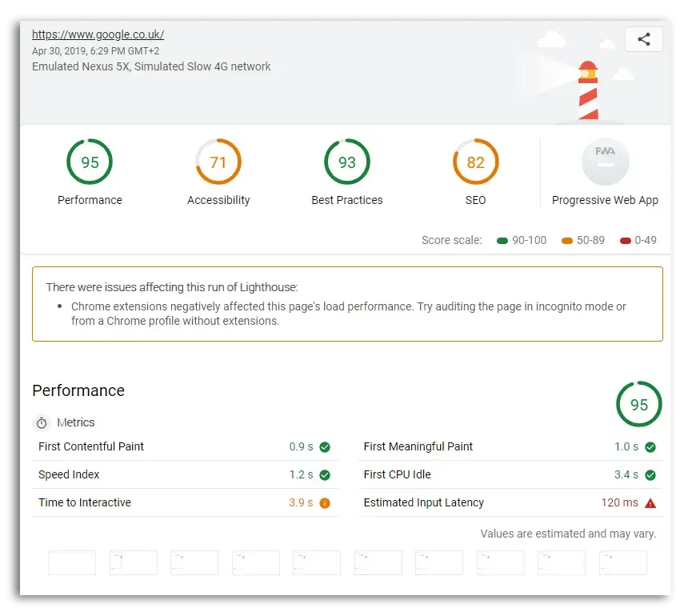Select the Accessibility score gauge showing 71
This screenshot has height=616, width=692.
(x=218, y=162)
